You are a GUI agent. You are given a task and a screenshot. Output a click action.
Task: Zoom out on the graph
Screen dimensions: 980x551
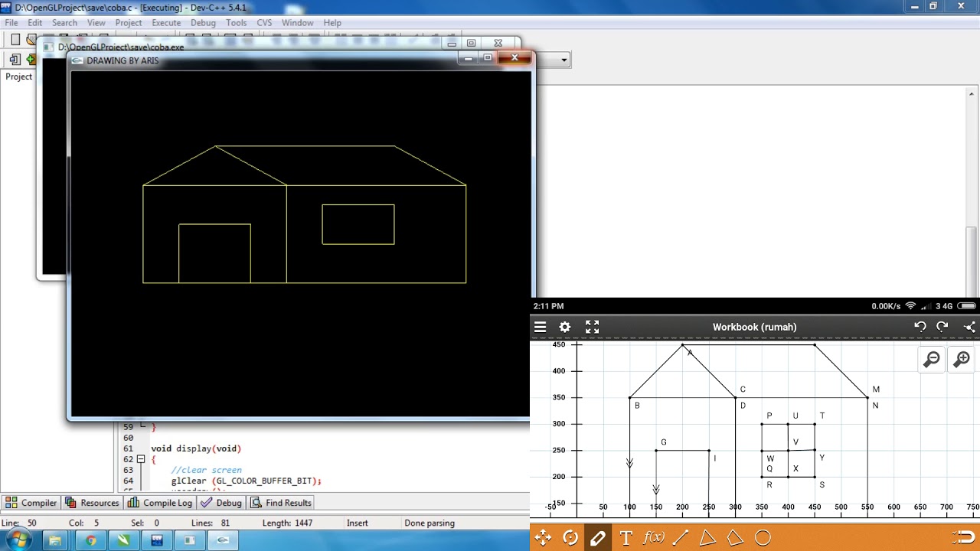pyautogui.click(x=932, y=359)
